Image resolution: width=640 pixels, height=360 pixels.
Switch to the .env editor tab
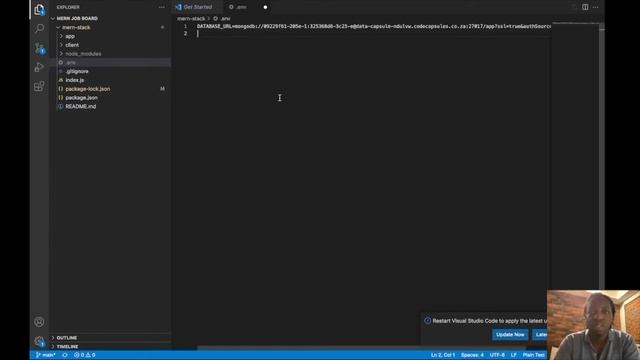[x=242, y=7]
